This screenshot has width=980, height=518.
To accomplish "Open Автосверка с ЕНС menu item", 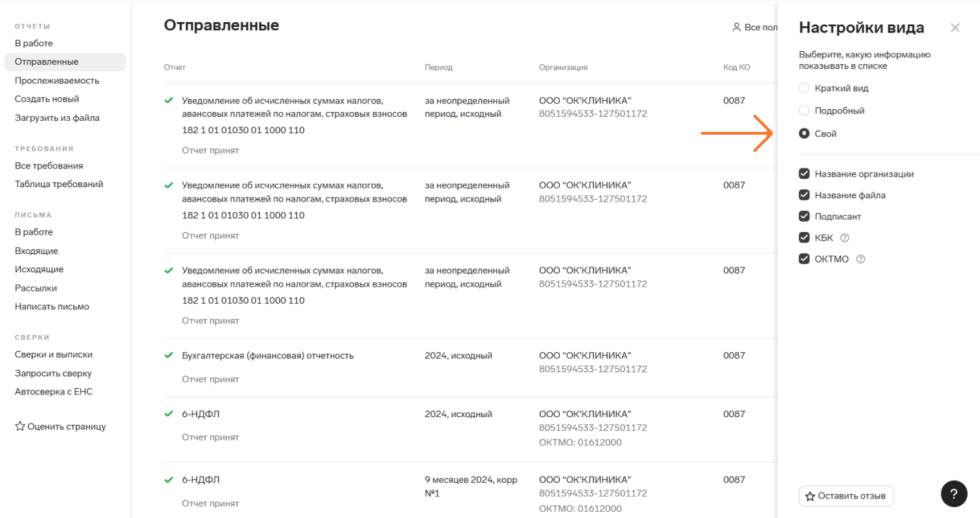I will click(54, 392).
